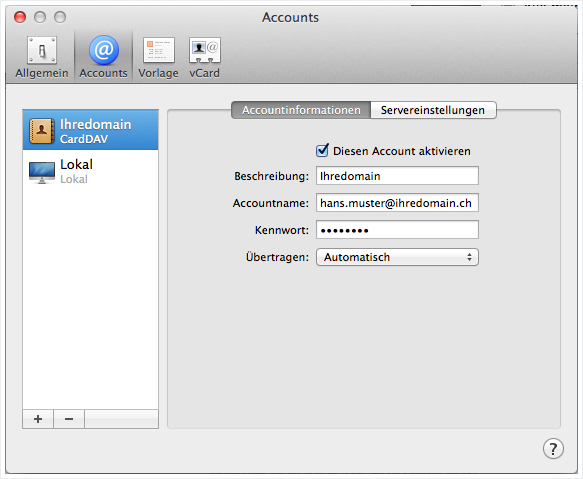Click the Beschreibung text field
The height and width of the screenshot is (479, 583).
tap(397, 176)
